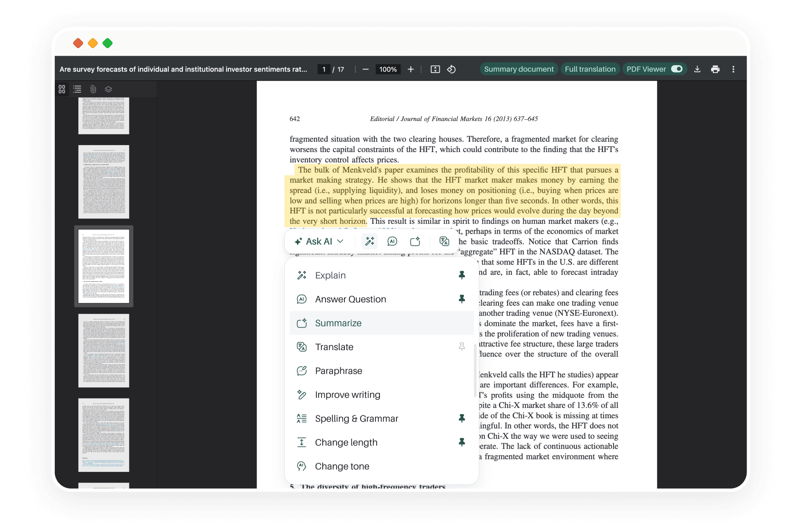Click the Summary document button

518,69
